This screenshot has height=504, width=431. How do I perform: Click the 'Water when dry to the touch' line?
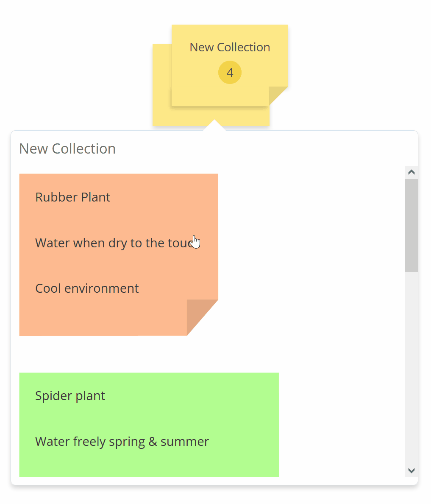[110, 243]
